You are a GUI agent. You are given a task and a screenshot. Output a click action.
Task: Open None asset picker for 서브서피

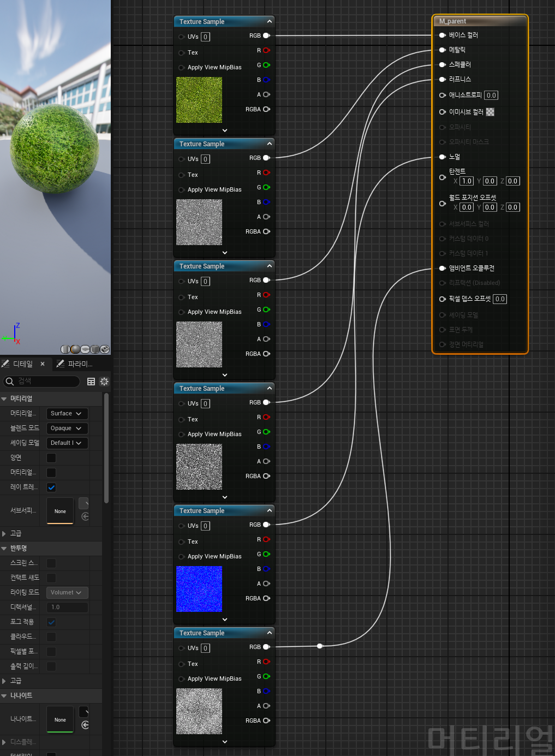(x=60, y=511)
